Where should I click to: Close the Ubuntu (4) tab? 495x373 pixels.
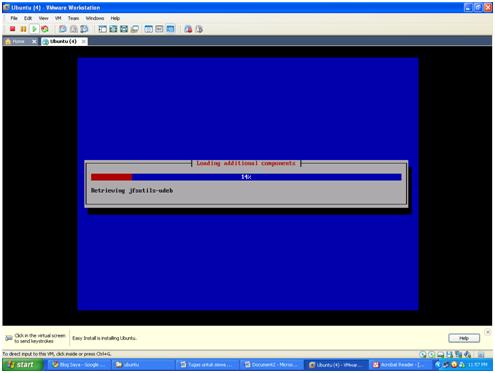tap(84, 41)
